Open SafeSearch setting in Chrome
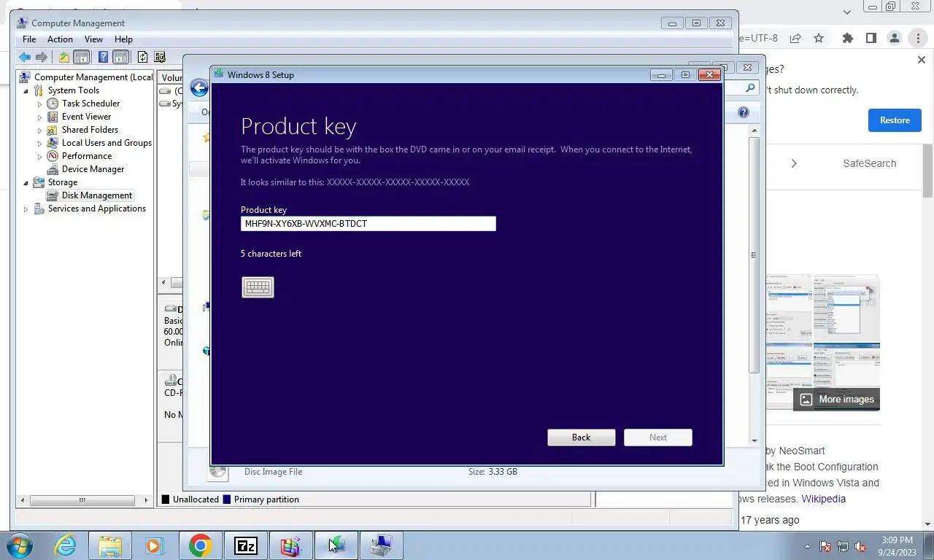 click(869, 163)
